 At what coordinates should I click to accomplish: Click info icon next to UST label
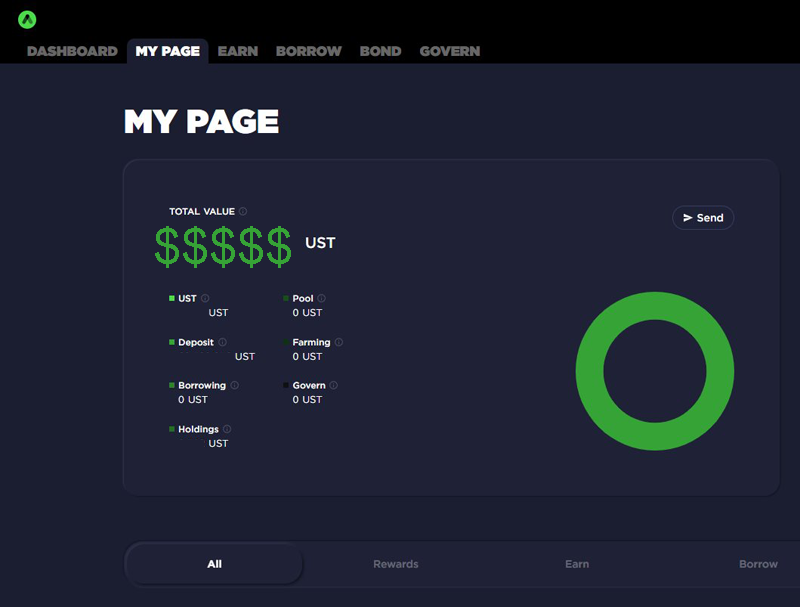[x=206, y=299]
